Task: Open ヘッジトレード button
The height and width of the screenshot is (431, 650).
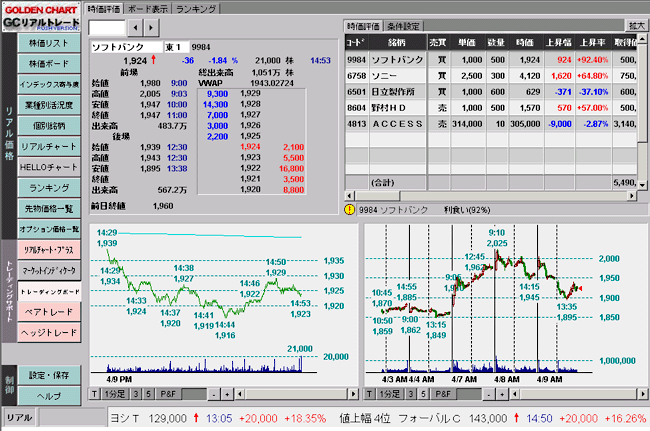Action: (49, 332)
